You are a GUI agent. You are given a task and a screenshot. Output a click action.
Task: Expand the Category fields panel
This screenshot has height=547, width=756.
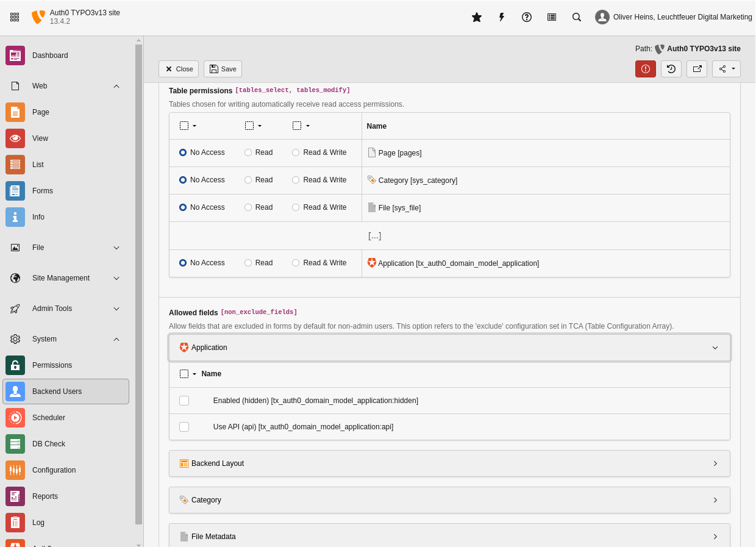(x=449, y=500)
